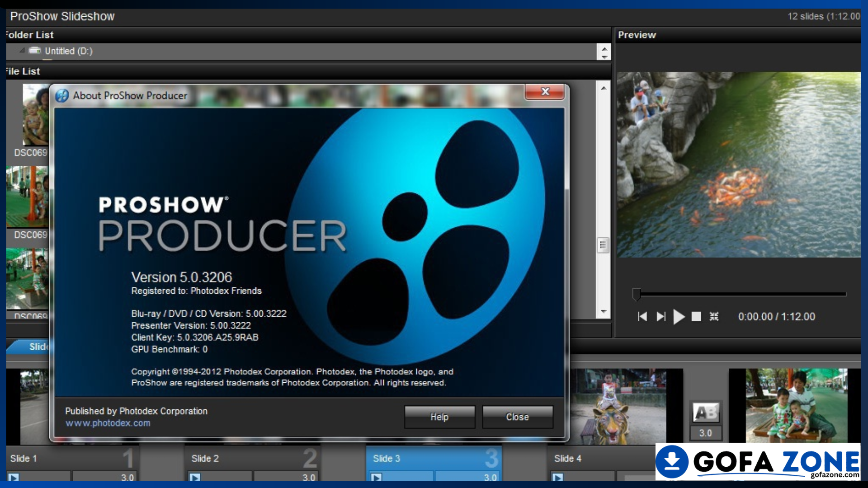Click the Slide 1 label

click(24, 459)
